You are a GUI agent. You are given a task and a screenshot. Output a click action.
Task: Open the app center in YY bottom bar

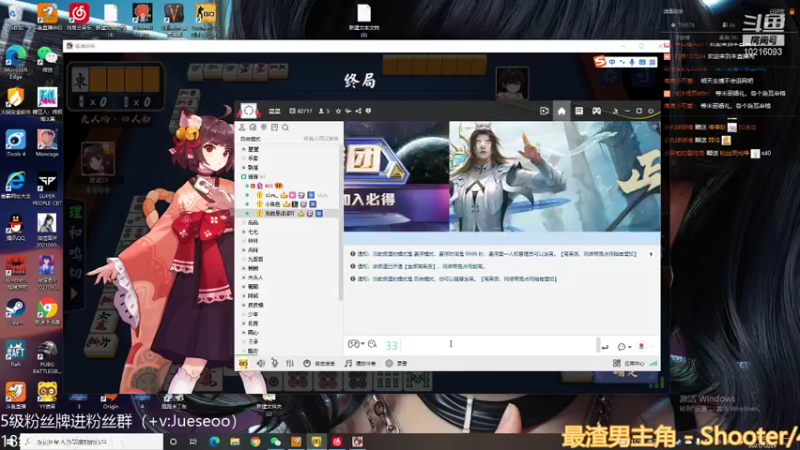click(x=629, y=363)
